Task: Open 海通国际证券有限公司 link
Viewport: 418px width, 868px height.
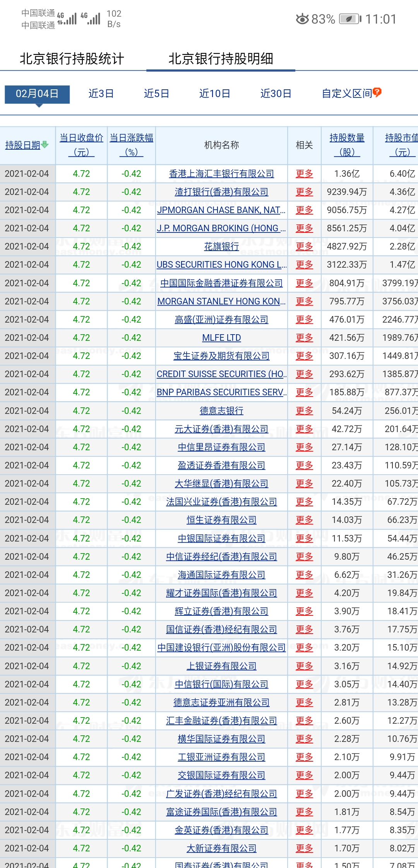Action: click(x=221, y=575)
